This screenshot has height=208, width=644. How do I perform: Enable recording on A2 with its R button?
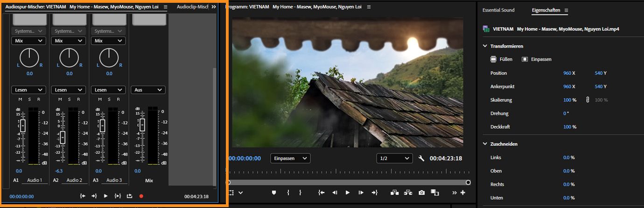pyautogui.click(x=79, y=99)
